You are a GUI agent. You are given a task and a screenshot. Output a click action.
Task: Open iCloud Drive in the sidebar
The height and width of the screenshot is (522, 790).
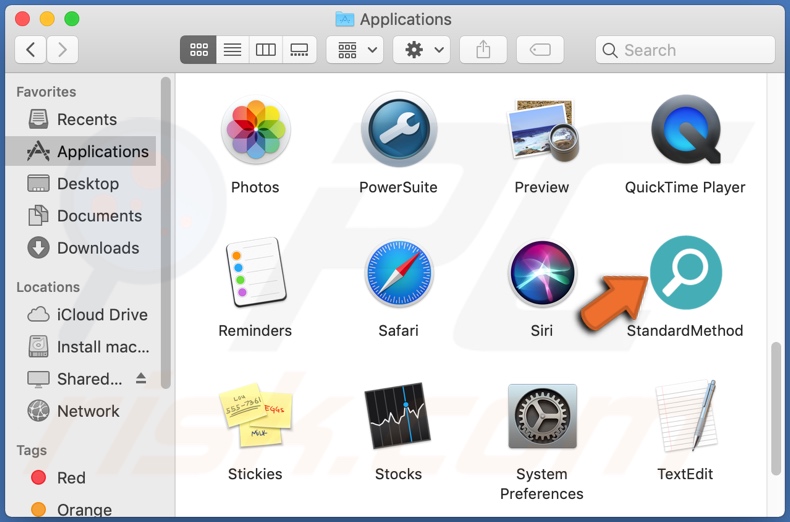coord(101,314)
